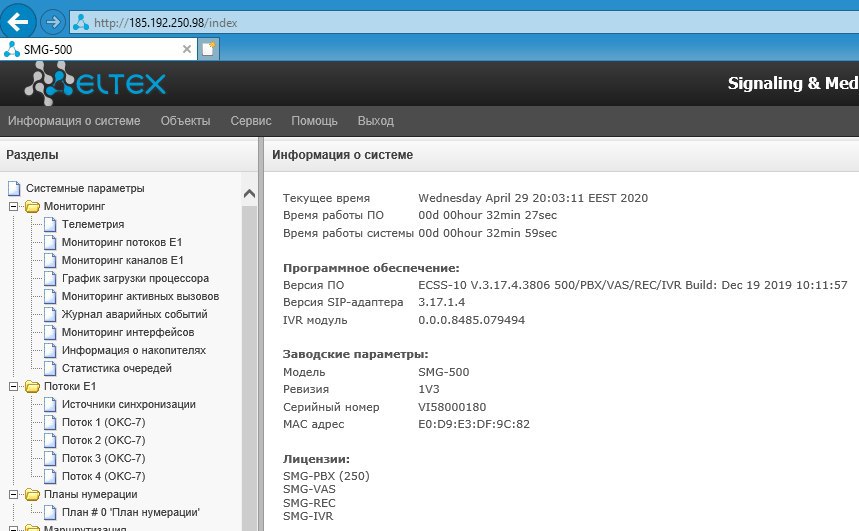Open Статистика очередей
Image resolution: width=859 pixels, height=531 pixels.
tap(117, 369)
